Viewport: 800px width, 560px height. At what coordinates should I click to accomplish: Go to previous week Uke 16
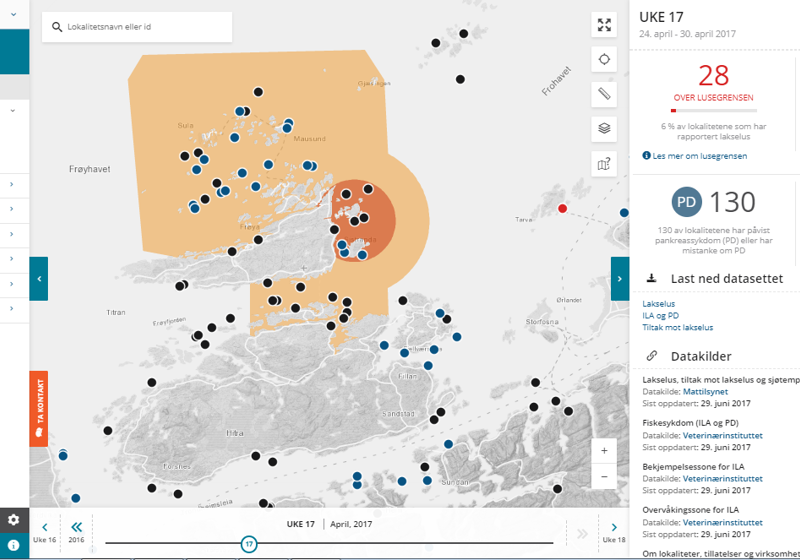point(45,529)
